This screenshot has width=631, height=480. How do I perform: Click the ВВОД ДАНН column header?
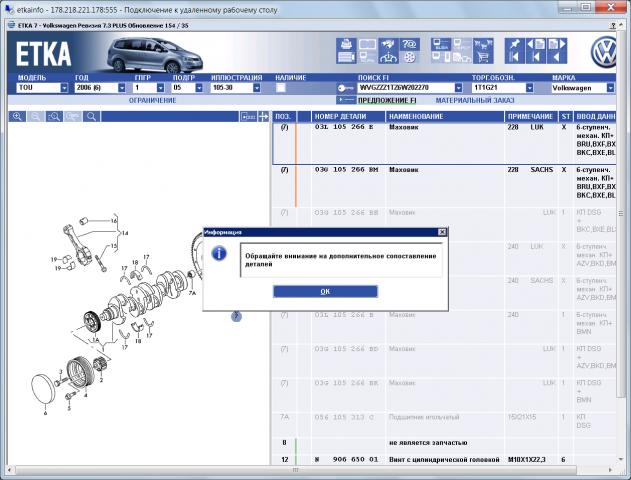(x=595, y=117)
